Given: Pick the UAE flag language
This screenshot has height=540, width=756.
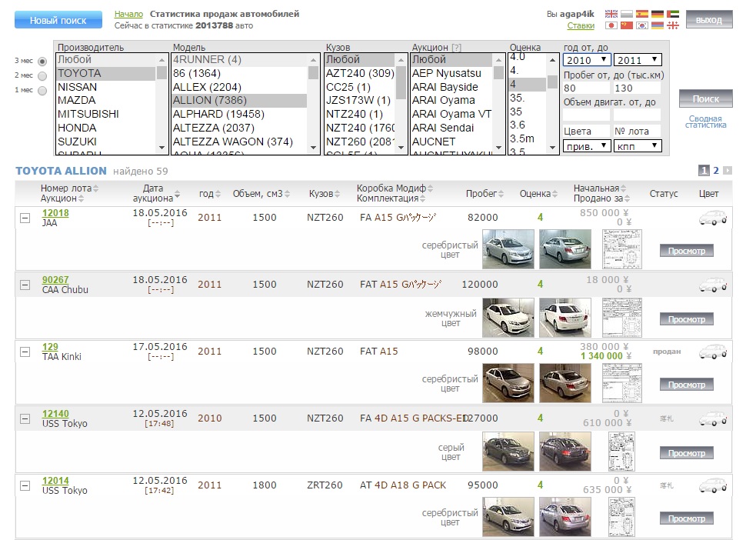Looking at the screenshot, I should coord(673,14).
